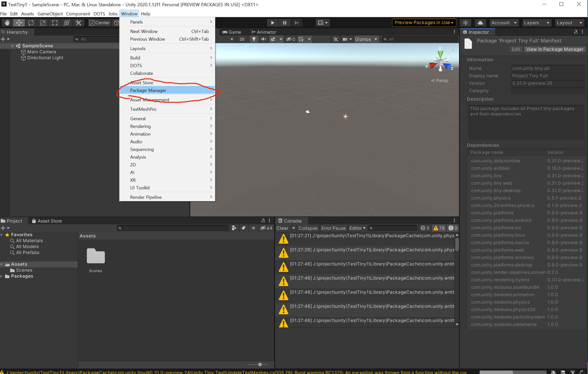Toggle scene audio mute icon
The height and width of the screenshot is (374, 588).
pyautogui.click(x=263, y=39)
